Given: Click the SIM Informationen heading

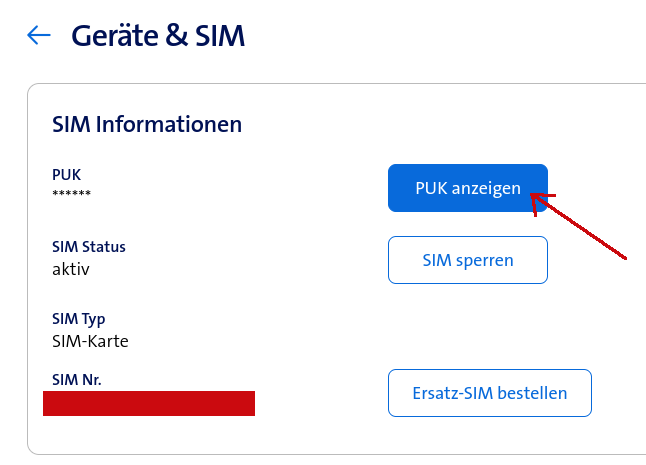Looking at the screenshot, I should (147, 125).
